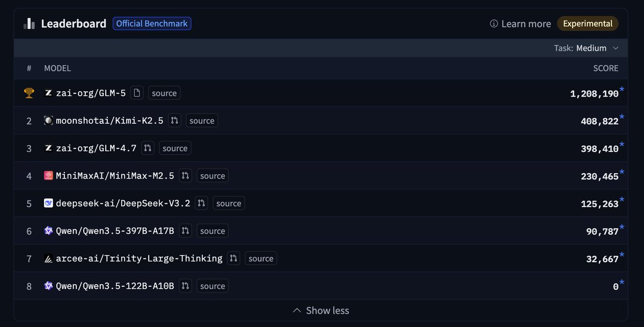
Task: Open the Qwen/Qwen3.5-122B-A10B model link
Action: point(115,286)
